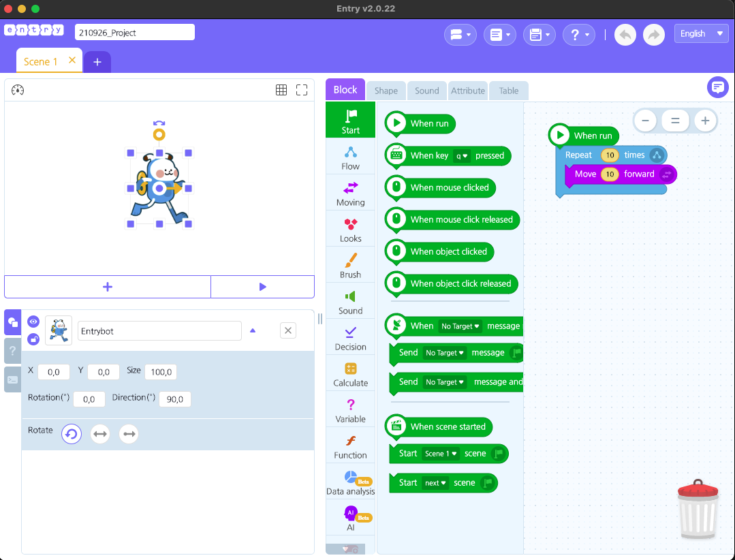Zoom out the block workspace
735x560 pixels.
646,121
